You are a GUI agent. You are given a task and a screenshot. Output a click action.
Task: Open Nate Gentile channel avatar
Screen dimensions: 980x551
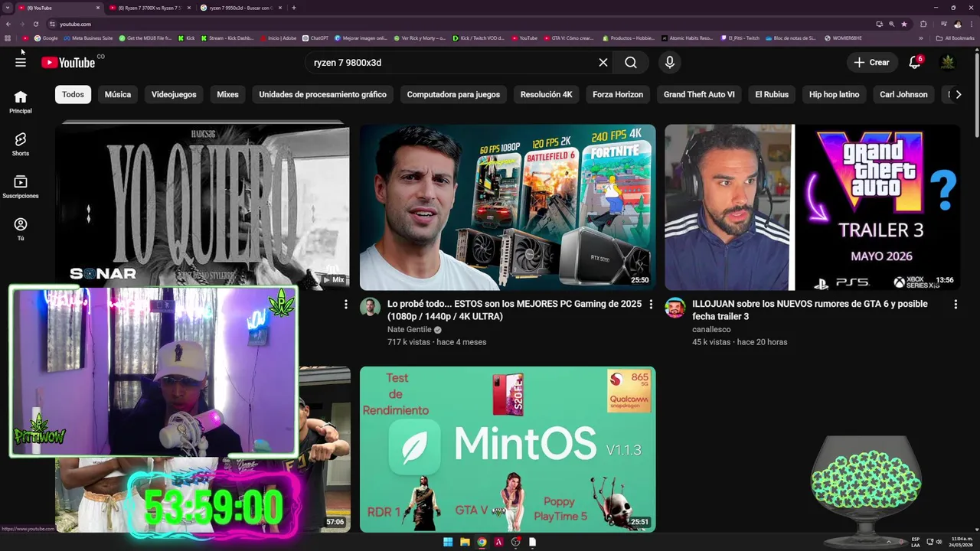[x=371, y=308]
